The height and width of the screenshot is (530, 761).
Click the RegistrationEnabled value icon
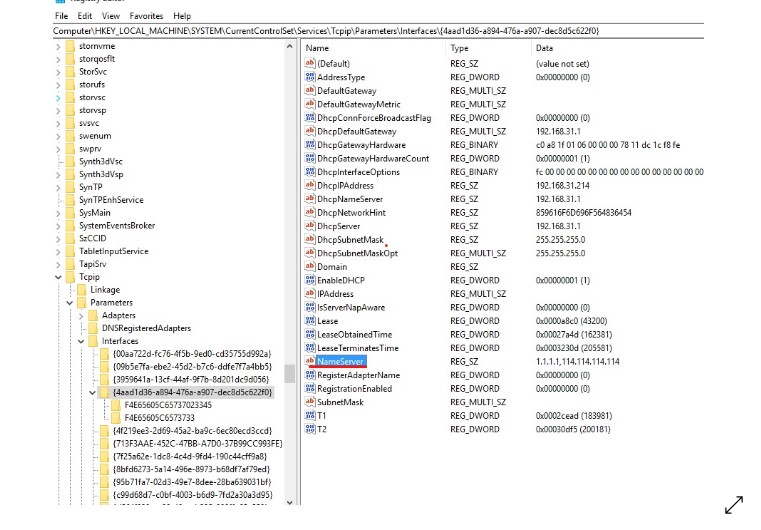310,388
